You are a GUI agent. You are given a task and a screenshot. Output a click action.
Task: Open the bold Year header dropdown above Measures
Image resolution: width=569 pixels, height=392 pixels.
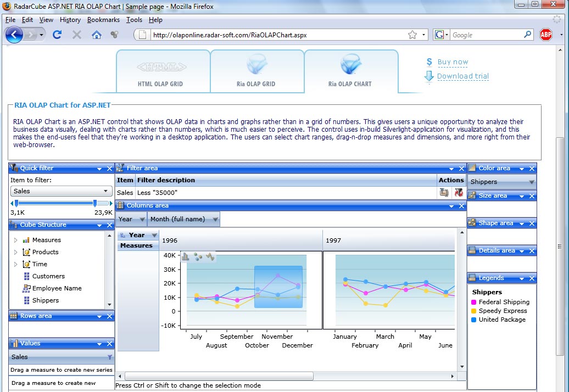(x=154, y=236)
